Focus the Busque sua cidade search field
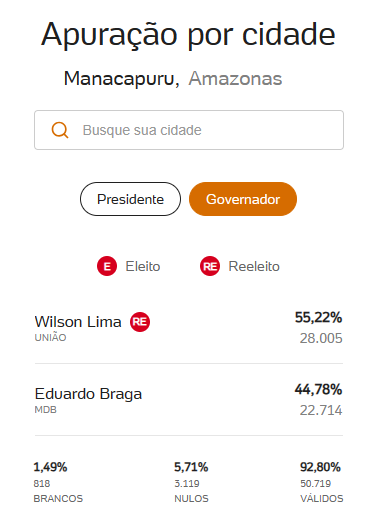Screen dimensions: 371x514 tap(189, 130)
